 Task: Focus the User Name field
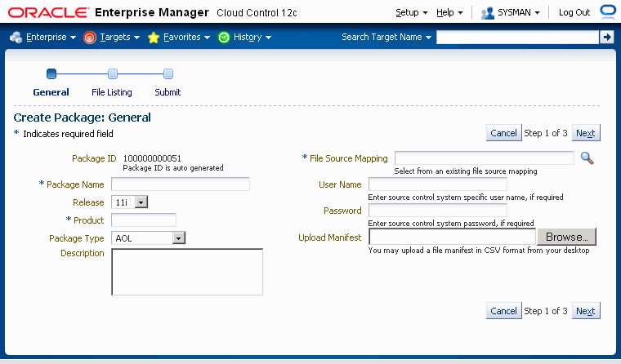point(438,184)
